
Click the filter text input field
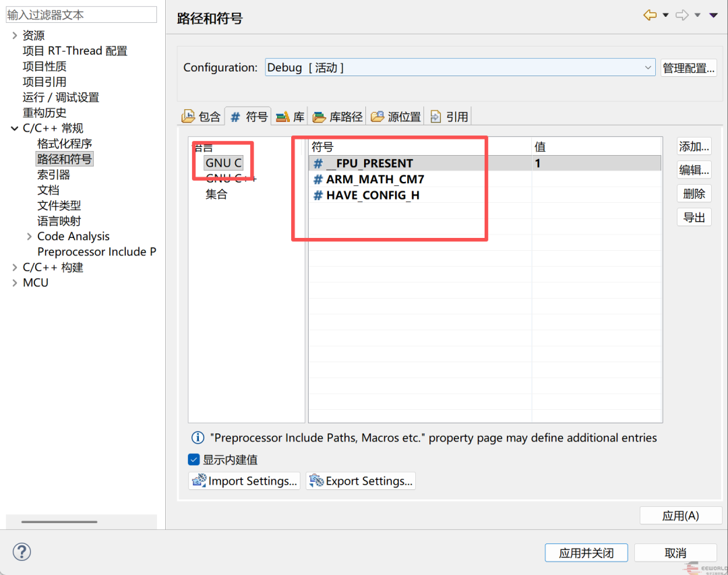pyautogui.click(x=82, y=15)
